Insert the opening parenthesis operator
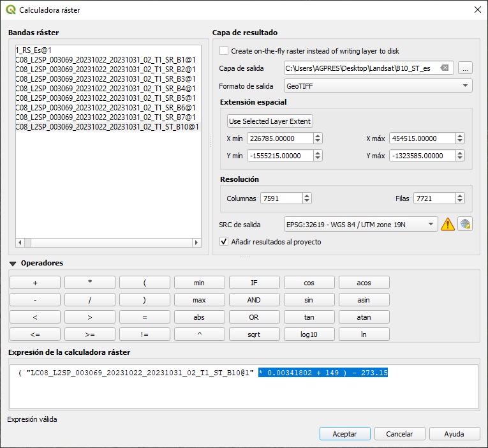The height and width of the screenshot is (448, 488). tap(145, 282)
